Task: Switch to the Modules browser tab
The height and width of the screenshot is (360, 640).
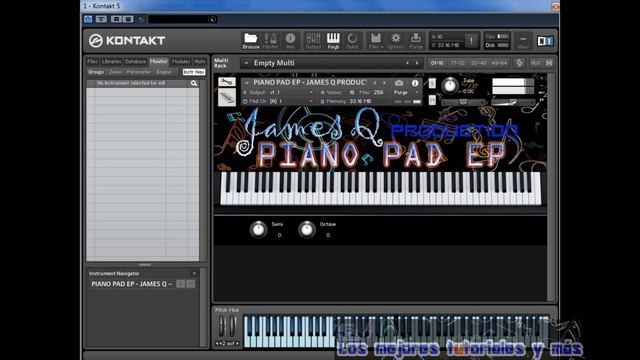Action: pyautogui.click(x=181, y=62)
